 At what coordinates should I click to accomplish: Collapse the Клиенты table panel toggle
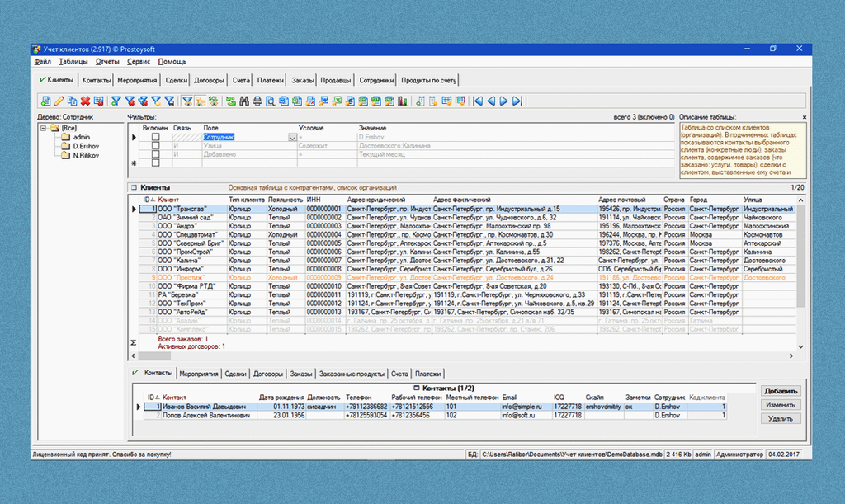coord(134,187)
